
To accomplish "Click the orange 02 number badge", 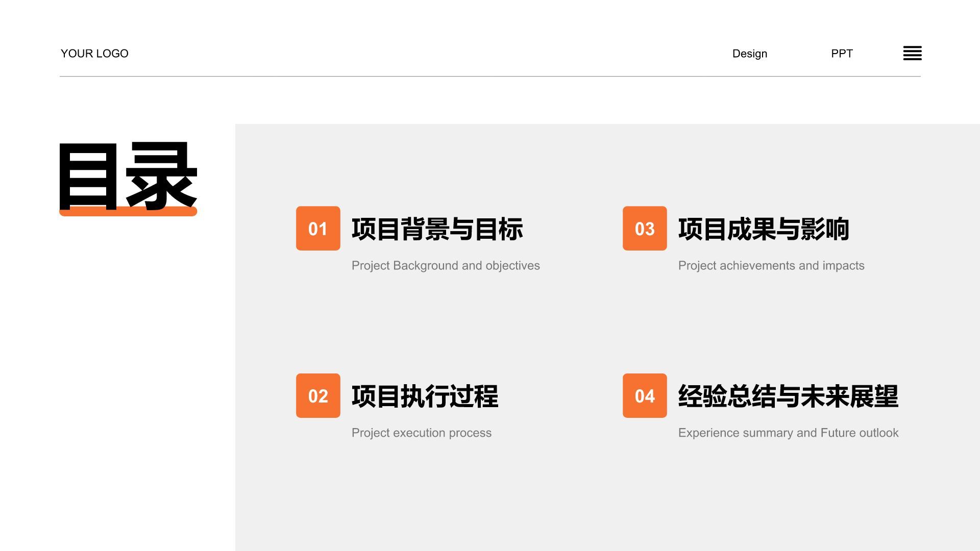I will [x=318, y=396].
